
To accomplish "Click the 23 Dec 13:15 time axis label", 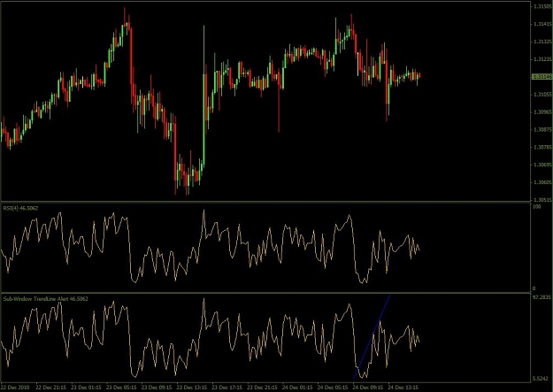I will point(191,388).
